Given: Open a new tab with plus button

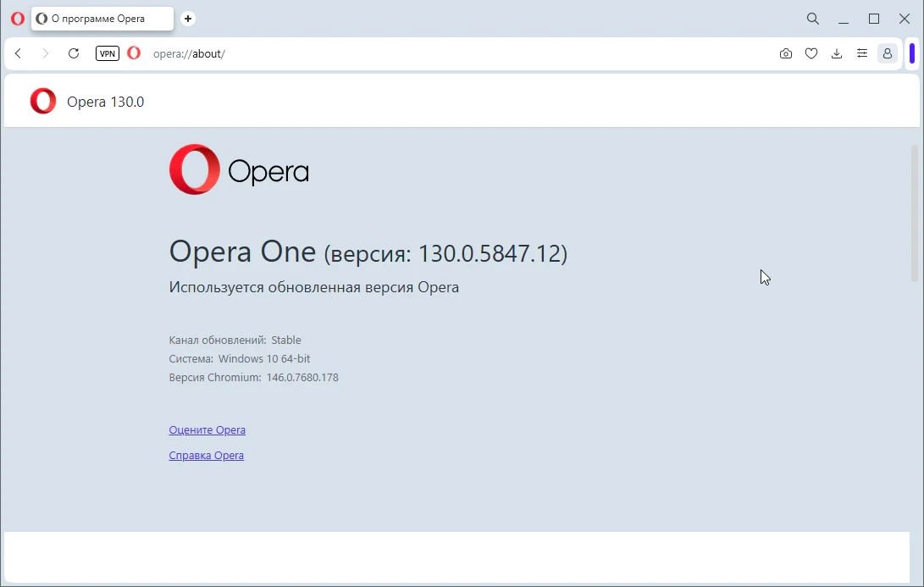Looking at the screenshot, I should click(188, 19).
